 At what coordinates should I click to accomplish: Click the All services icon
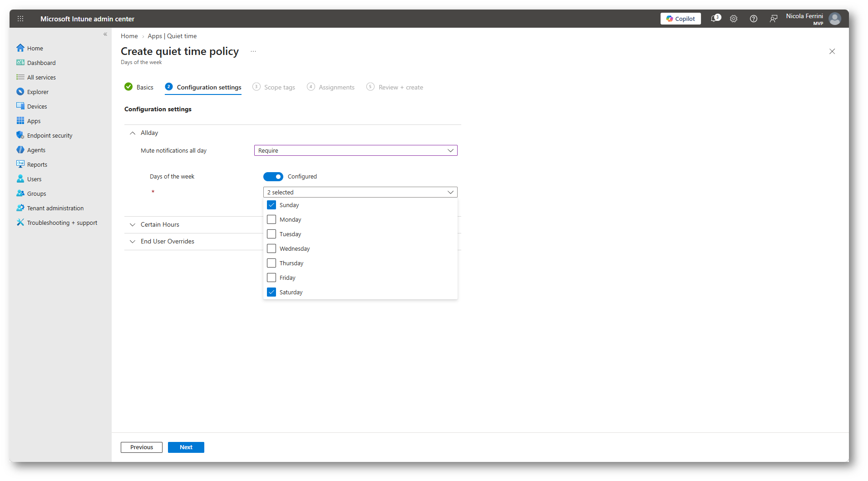coord(20,77)
